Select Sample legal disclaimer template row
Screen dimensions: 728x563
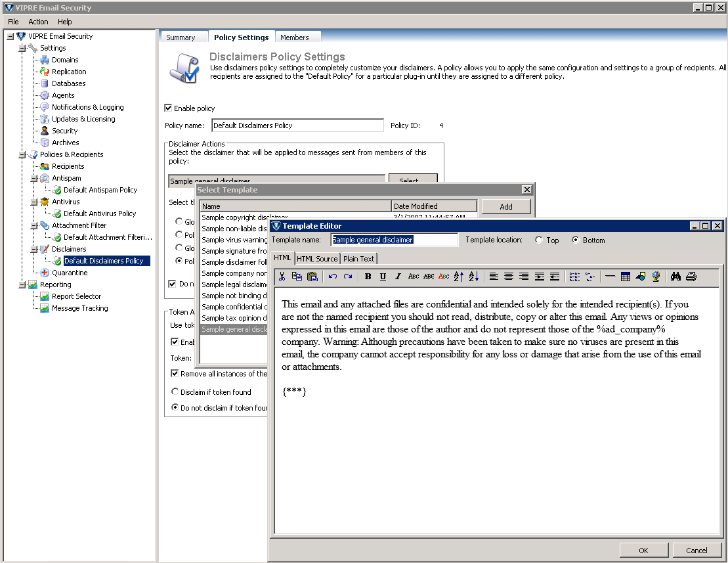coord(234,284)
